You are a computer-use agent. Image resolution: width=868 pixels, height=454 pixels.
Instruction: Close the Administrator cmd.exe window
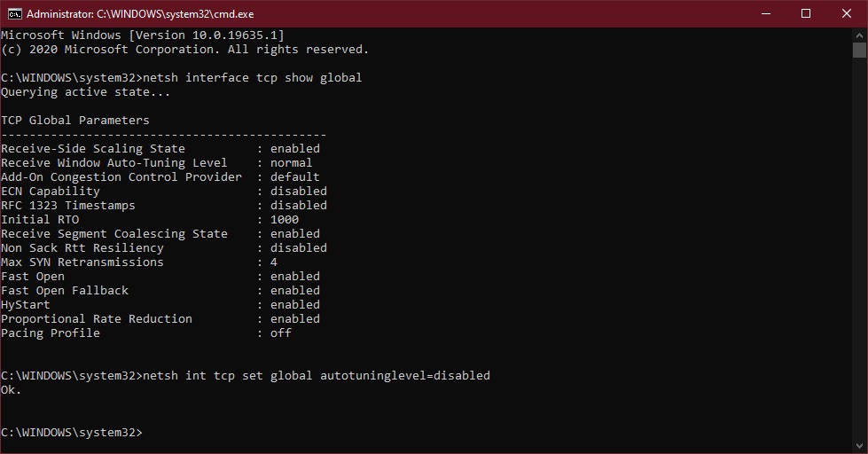(847, 14)
